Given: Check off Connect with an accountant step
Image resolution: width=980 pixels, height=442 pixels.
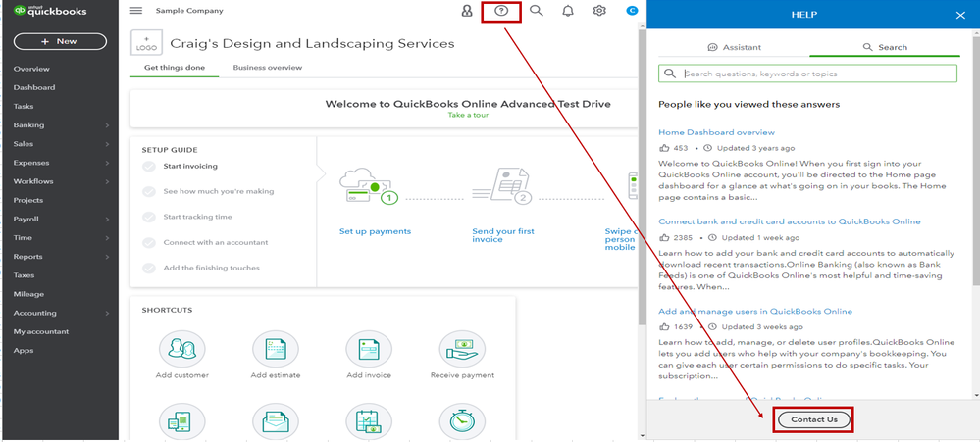Looking at the screenshot, I should (x=149, y=242).
